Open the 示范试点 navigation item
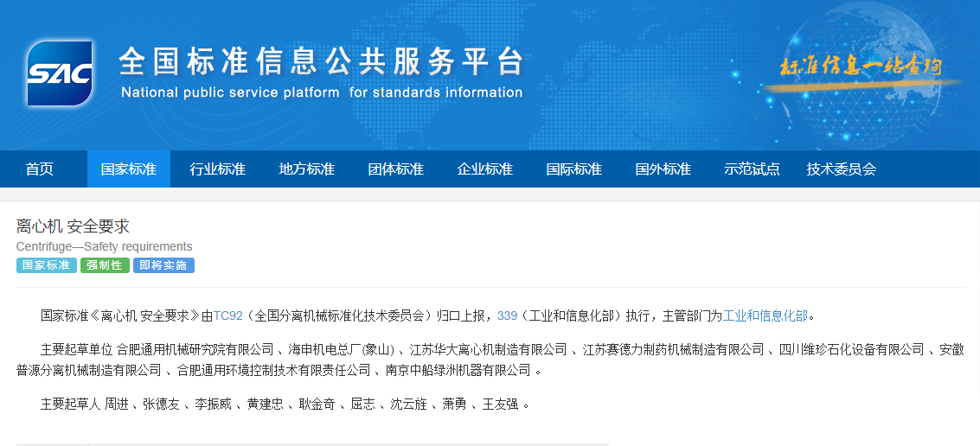 753,169
